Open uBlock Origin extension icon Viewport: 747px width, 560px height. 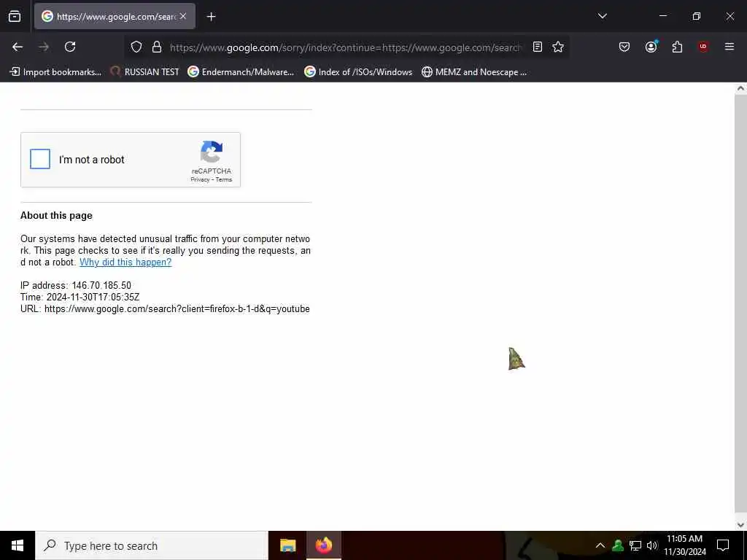click(703, 47)
